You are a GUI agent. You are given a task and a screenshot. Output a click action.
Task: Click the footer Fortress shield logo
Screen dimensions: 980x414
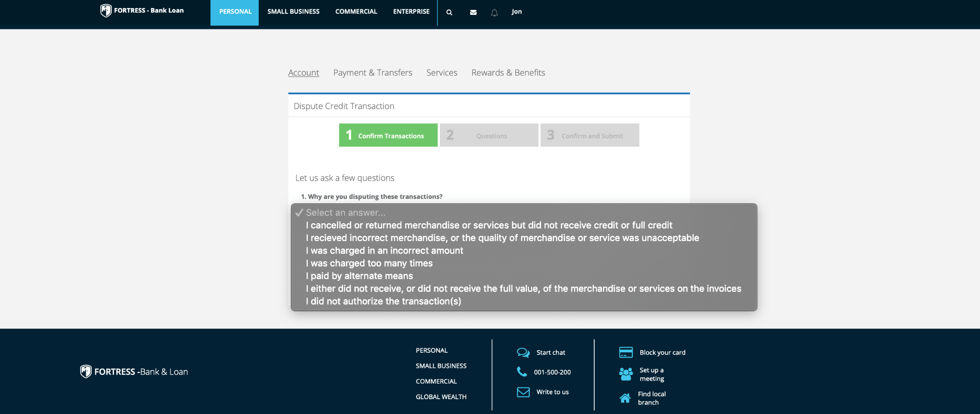pos(86,372)
